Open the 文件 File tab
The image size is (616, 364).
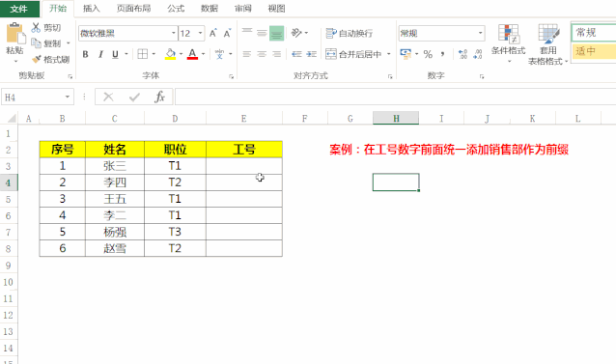(19, 9)
